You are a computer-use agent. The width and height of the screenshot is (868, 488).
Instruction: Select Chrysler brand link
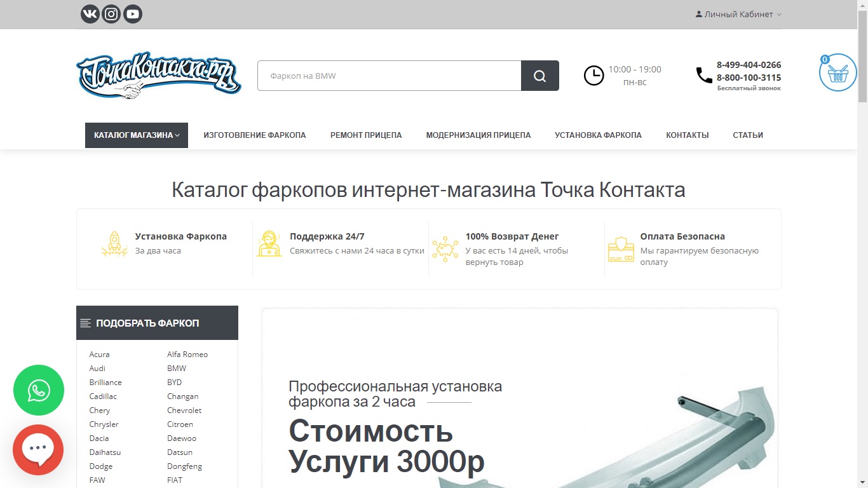click(104, 424)
